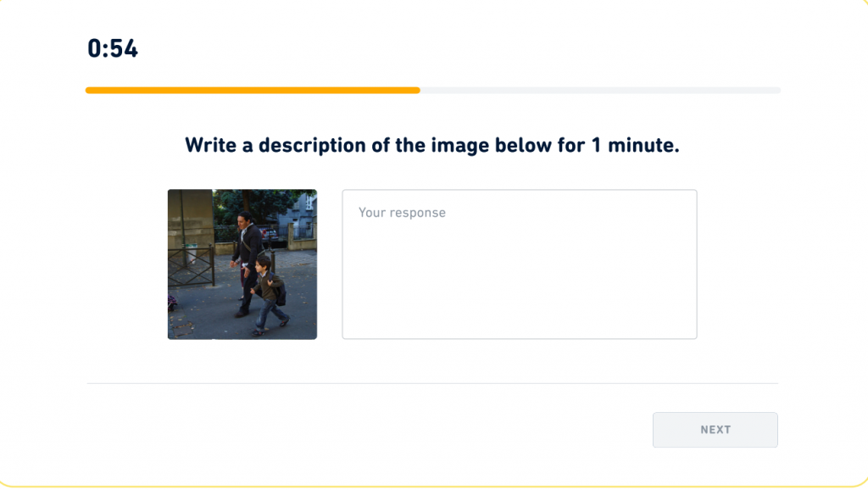Click the boy's backpack in the photo
Image resolution: width=868 pixels, height=490 pixels.
pos(281,294)
